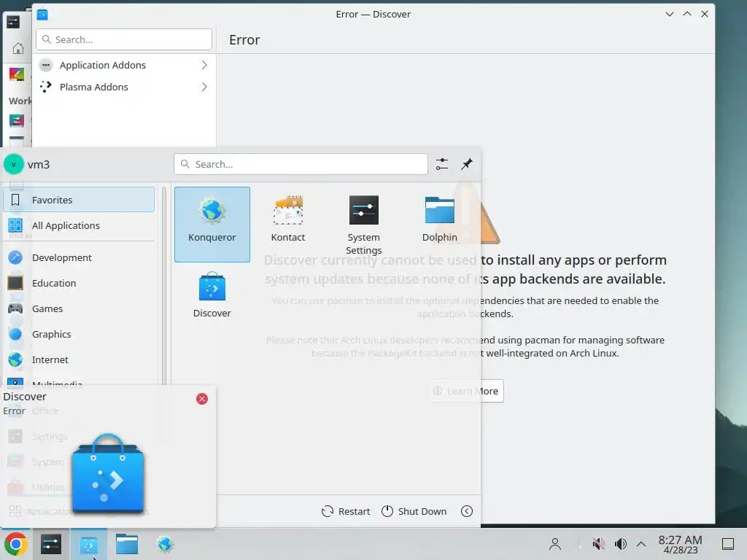Expand Application Addons in Discover sidebar
The width and height of the screenshot is (747, 560).
(124, 65)
